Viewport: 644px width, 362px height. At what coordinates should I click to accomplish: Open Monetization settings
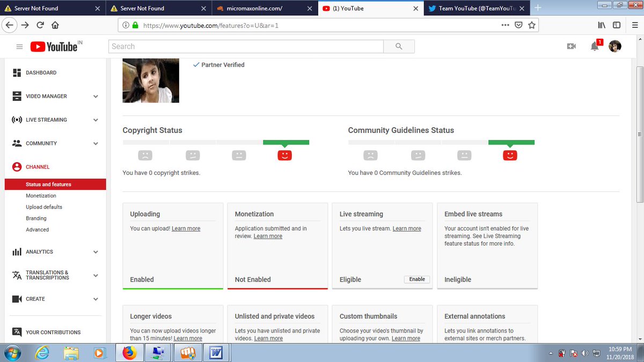pos(41,196)
